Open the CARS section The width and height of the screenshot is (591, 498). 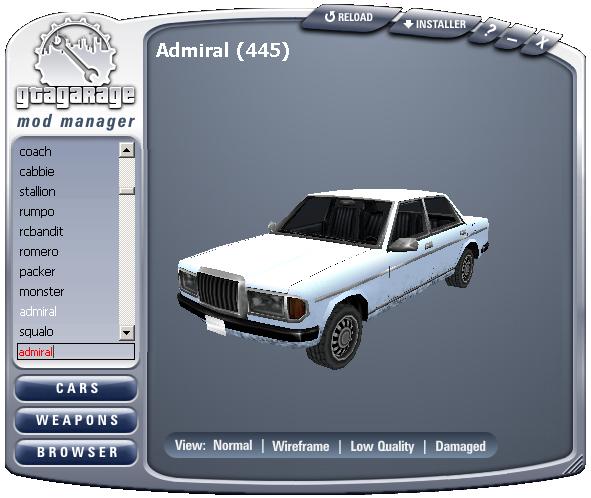(x=76, y=388)
